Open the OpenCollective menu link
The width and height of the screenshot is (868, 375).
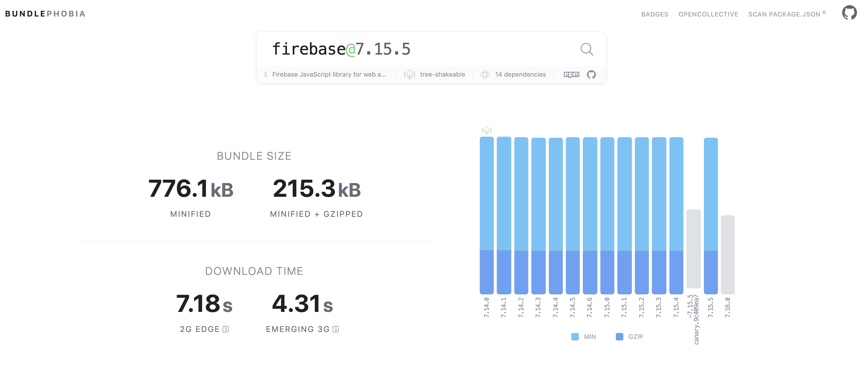pos(708,14)
